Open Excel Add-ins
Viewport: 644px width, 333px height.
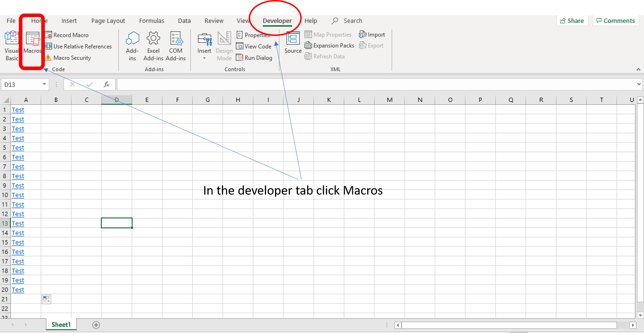click(x=153, y=46)
